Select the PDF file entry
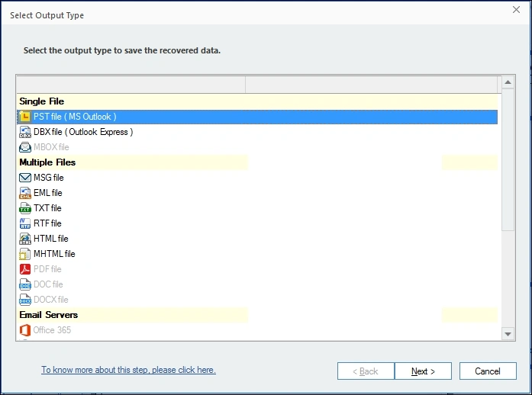 (256, 269)
